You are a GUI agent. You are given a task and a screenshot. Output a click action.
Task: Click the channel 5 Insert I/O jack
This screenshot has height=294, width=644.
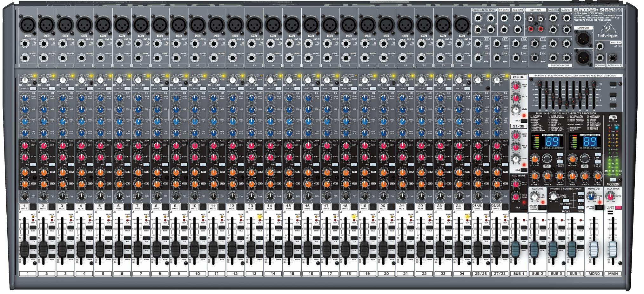coord(100,58)
